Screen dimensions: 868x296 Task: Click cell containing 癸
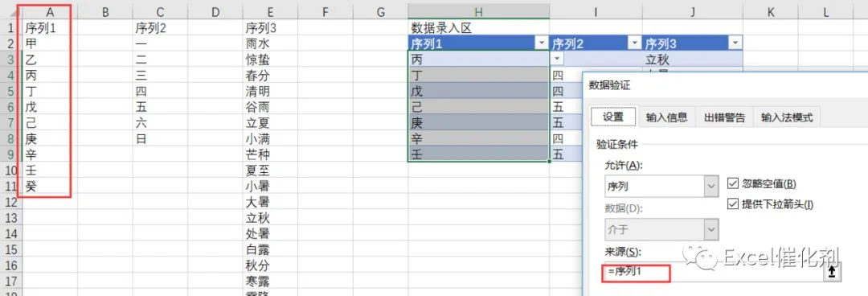49,186
